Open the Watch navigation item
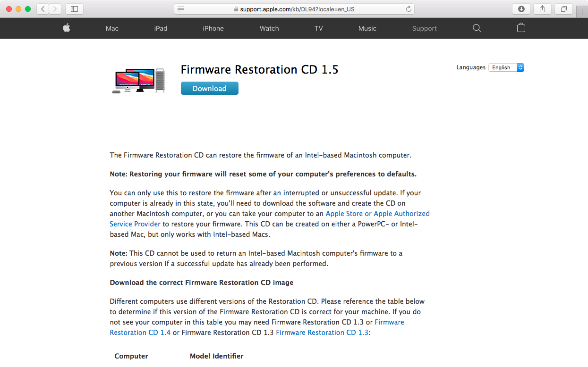Image resolution: width=588 pixels, height=367 pixels. [x=269, y=28]
